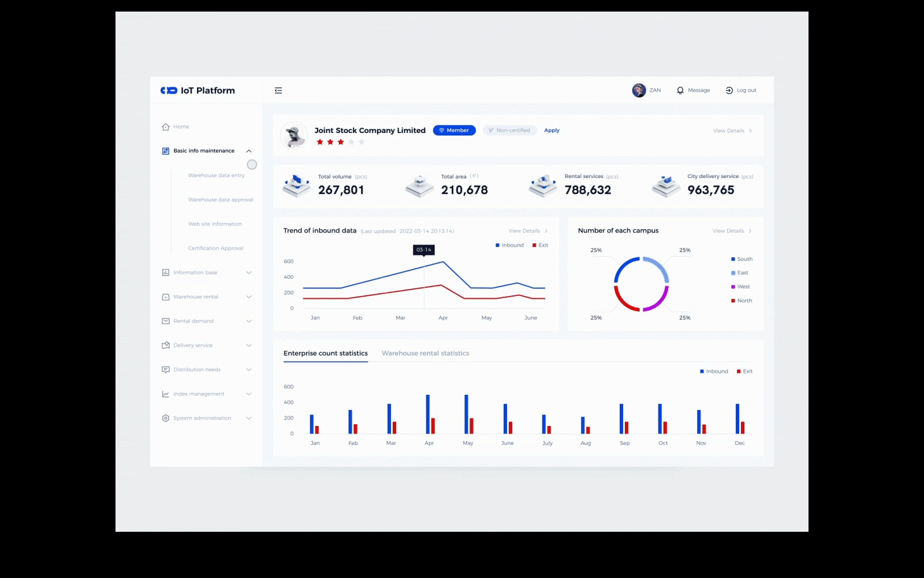Screen dimensions: 924x578
Task: Click the Rental services warehouse icon
Action: tap(543, 186)
